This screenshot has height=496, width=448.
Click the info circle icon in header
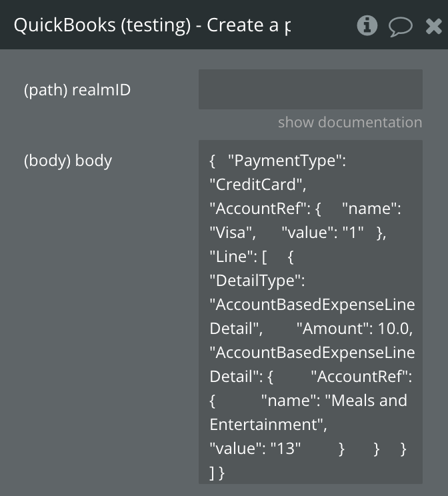coord(367,26)
